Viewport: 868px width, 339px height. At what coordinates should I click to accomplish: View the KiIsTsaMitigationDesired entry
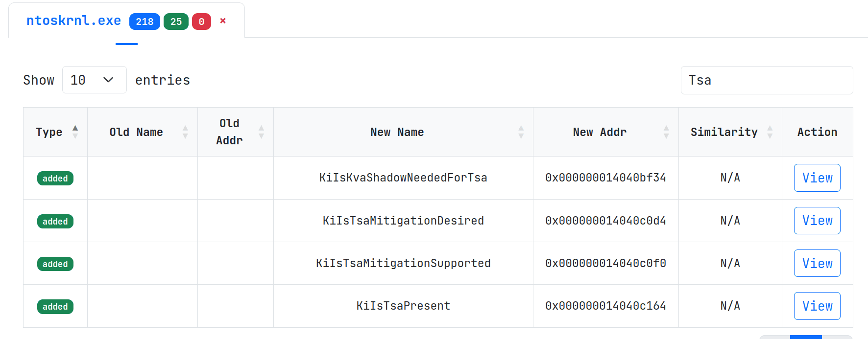click(x=817, y=221)
